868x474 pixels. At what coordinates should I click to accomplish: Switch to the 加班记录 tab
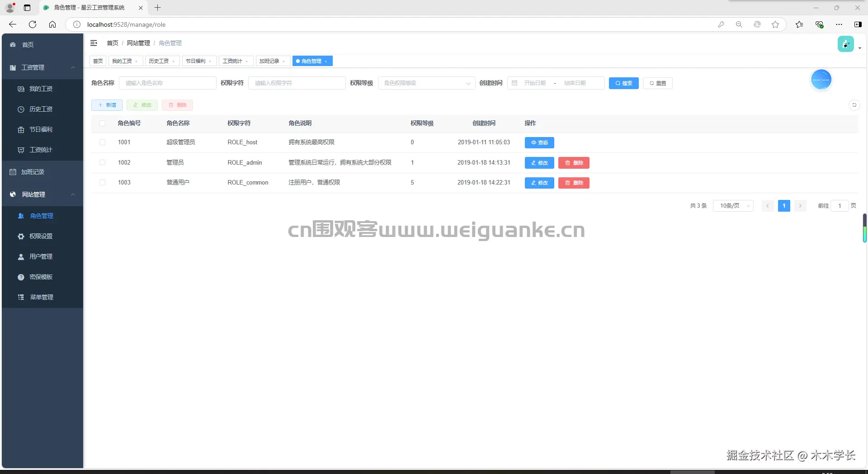pos(269,61)
